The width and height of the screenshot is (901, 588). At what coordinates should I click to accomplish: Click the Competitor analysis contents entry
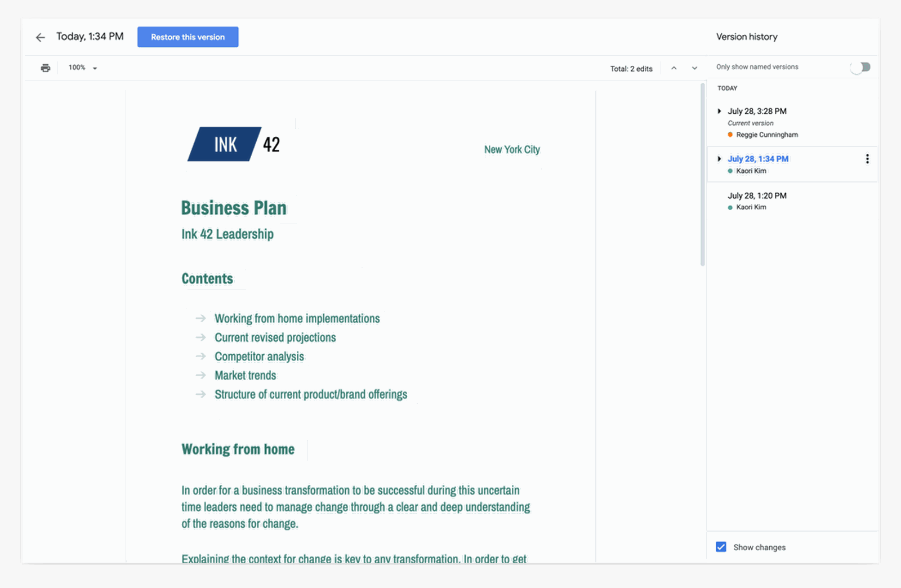(x=259, y=356)
